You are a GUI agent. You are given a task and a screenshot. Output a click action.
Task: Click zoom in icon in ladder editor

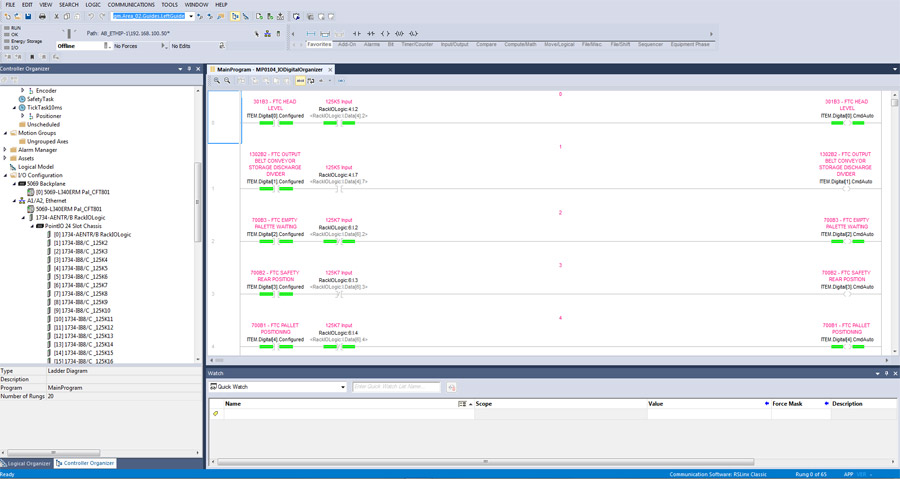point(217,81)
